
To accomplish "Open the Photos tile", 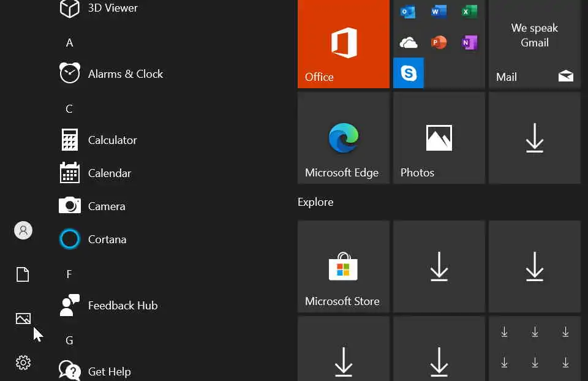I will click(439, 138).
